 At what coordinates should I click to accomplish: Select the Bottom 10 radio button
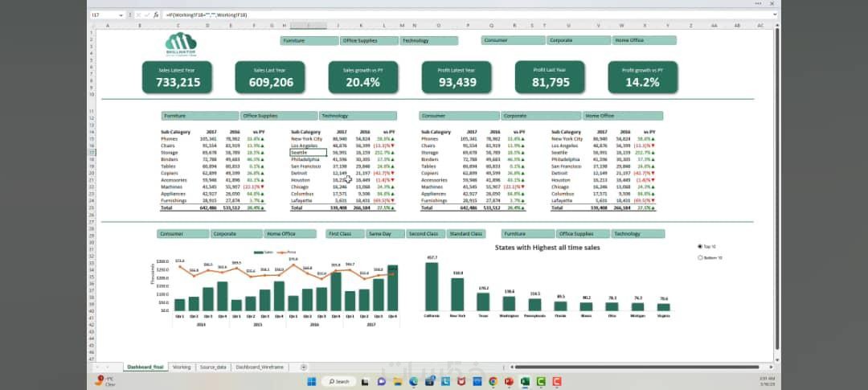[700, 257]
